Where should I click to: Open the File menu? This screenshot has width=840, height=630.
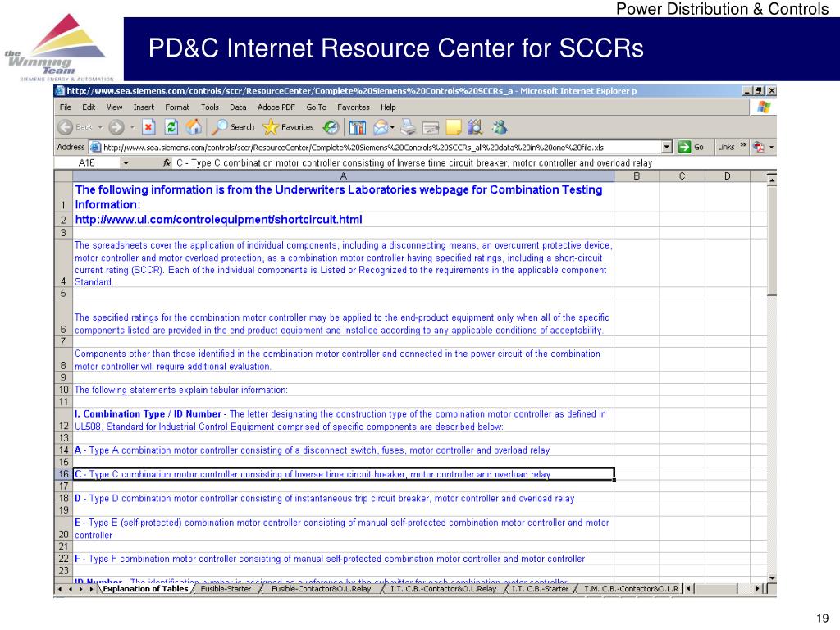66,107
